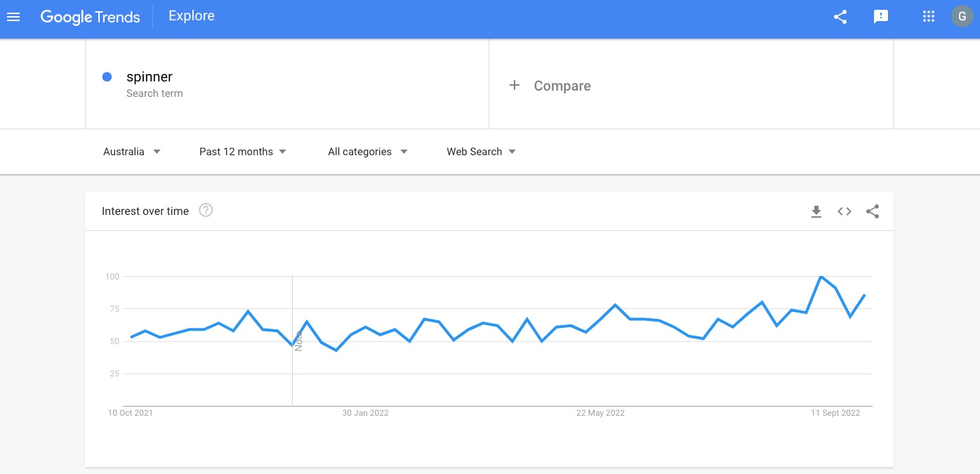View help about Interest over time
The height and width of the screenshot is (474, 980).
tap(205, 209)
